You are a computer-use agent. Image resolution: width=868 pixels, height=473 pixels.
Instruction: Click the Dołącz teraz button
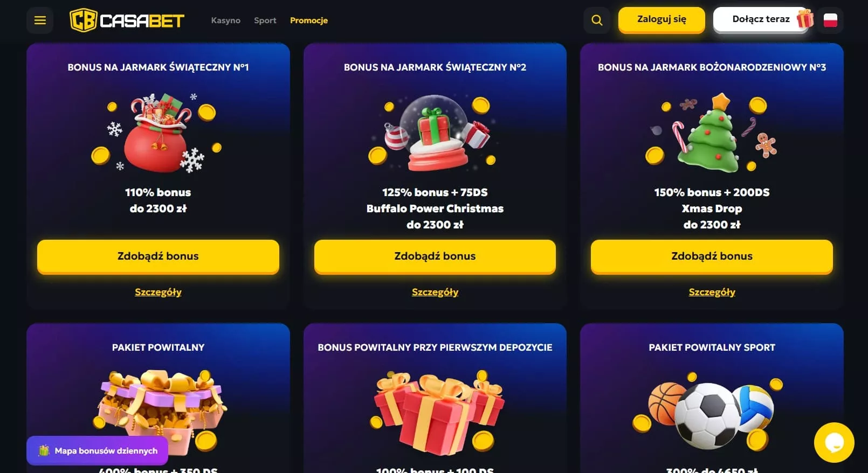pos(761,19)
